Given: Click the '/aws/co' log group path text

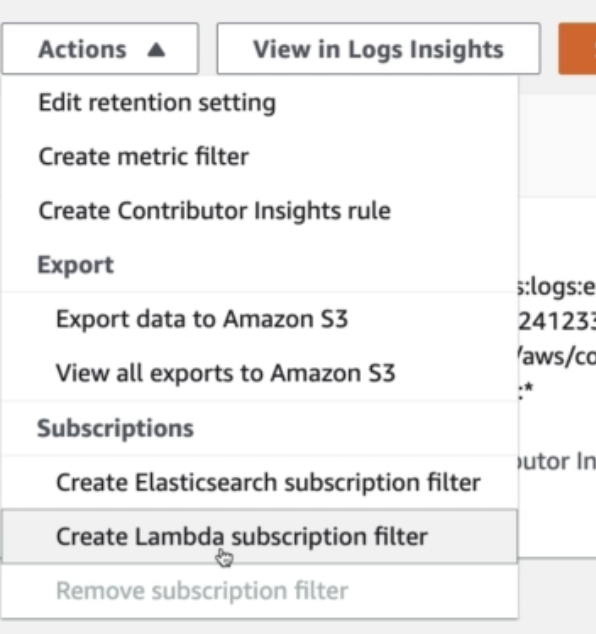Looking at the screenshot, I should 557,357.
